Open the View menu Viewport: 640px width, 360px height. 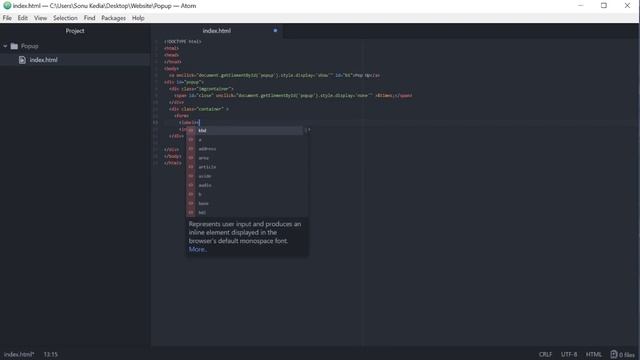click(40, 18)
